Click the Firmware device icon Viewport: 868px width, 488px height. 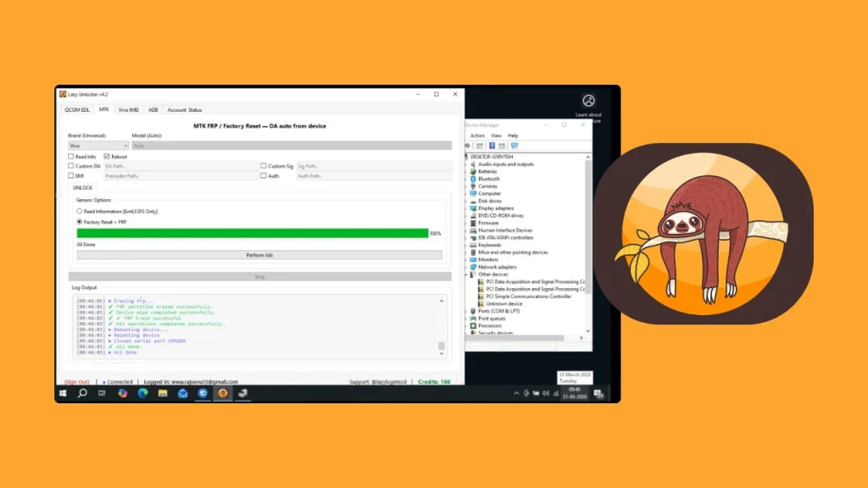click(x=473, y=223)
